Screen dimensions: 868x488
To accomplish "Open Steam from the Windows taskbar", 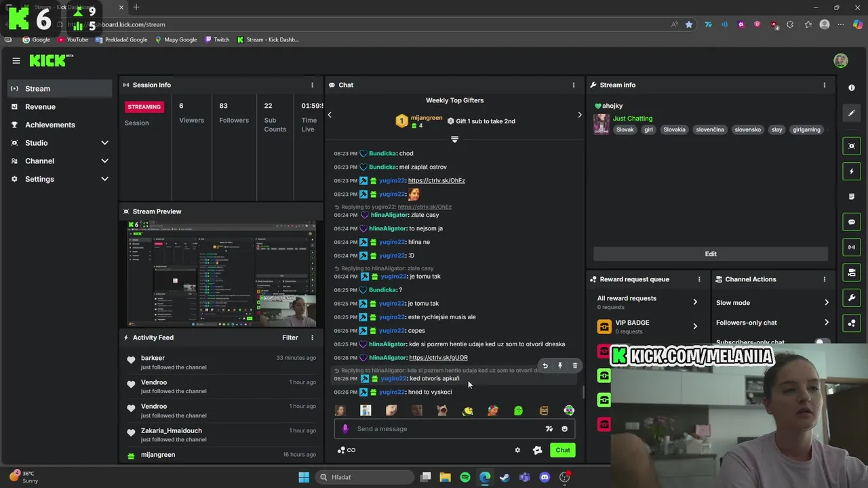I will pyautogui.click(x=505, y=477).
